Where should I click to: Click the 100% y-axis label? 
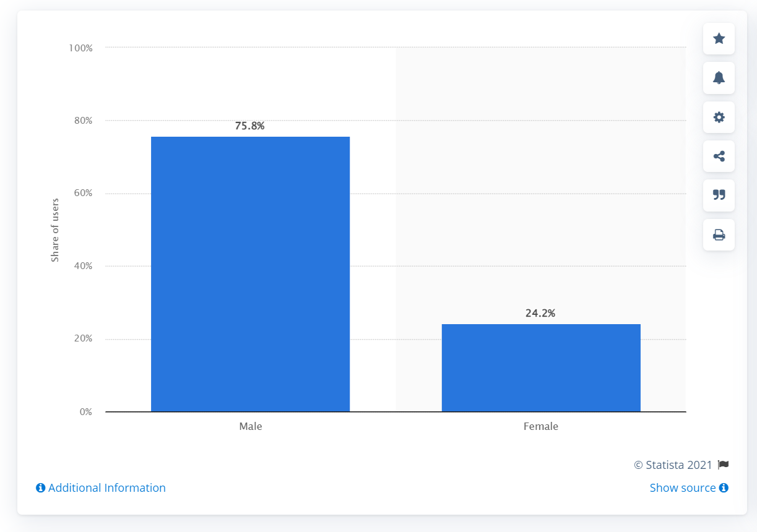80,48
